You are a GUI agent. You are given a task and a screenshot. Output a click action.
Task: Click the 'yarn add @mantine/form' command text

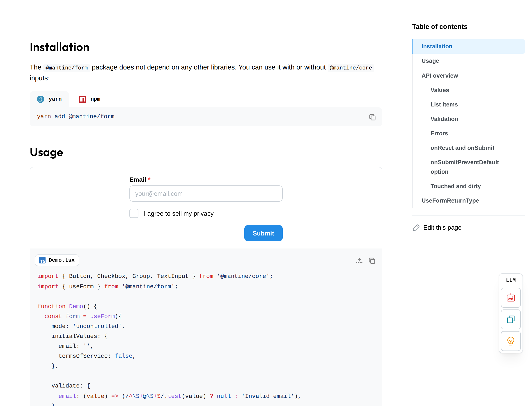point(76,116)
